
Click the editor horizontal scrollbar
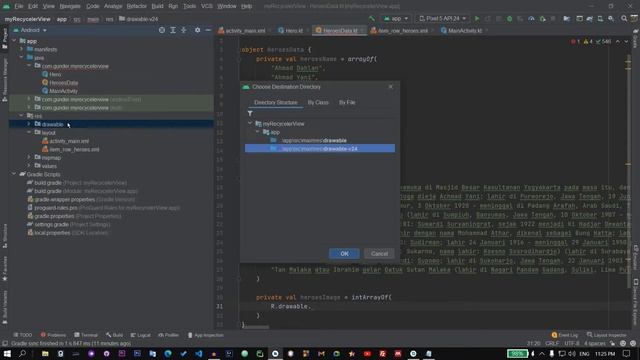[256, 327]
